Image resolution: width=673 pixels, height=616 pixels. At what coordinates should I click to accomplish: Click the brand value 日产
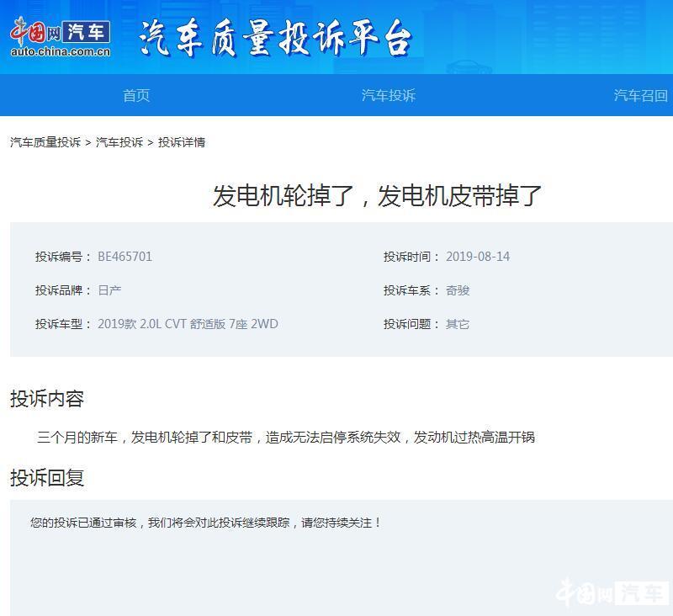tap(109, 290)
